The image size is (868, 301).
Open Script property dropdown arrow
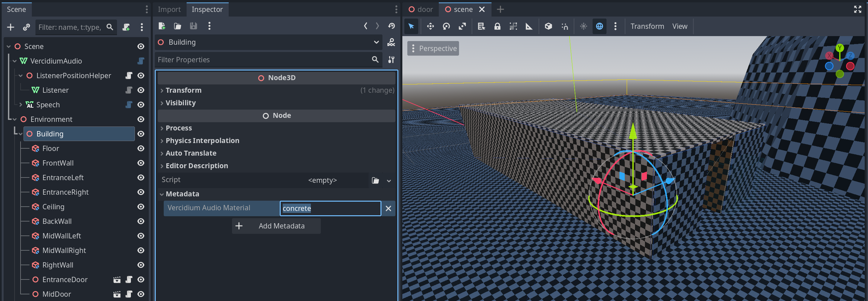389,181
